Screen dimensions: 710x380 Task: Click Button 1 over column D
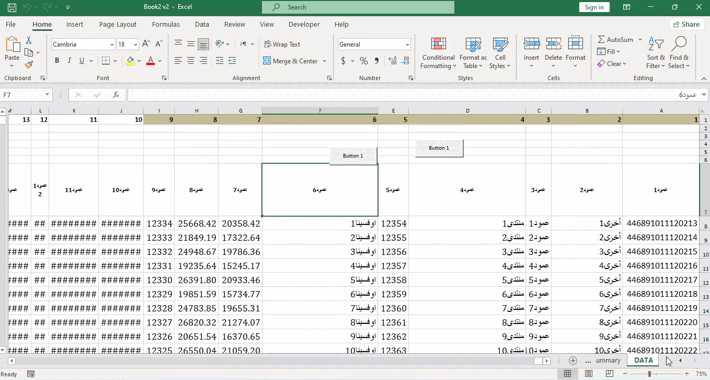pos(439,148)
